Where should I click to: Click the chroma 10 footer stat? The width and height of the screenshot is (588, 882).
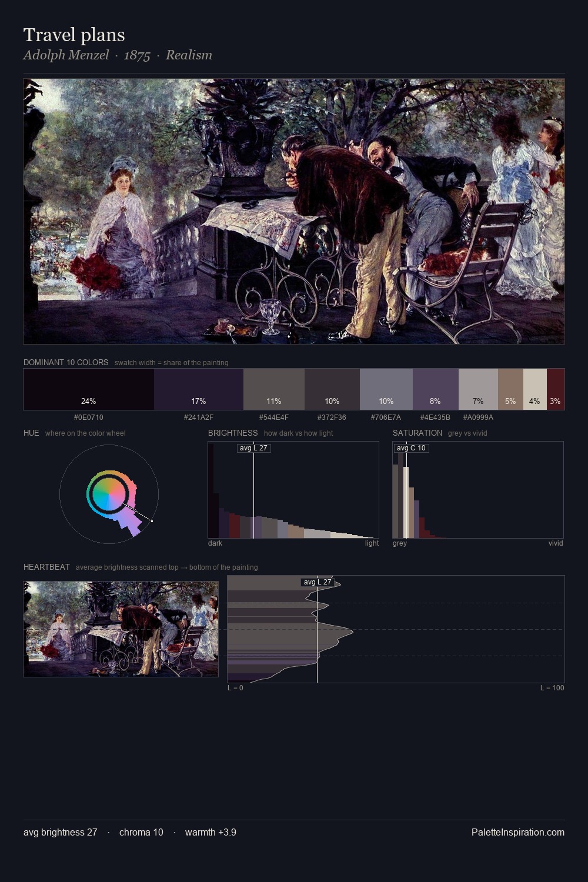click(141, 832)
